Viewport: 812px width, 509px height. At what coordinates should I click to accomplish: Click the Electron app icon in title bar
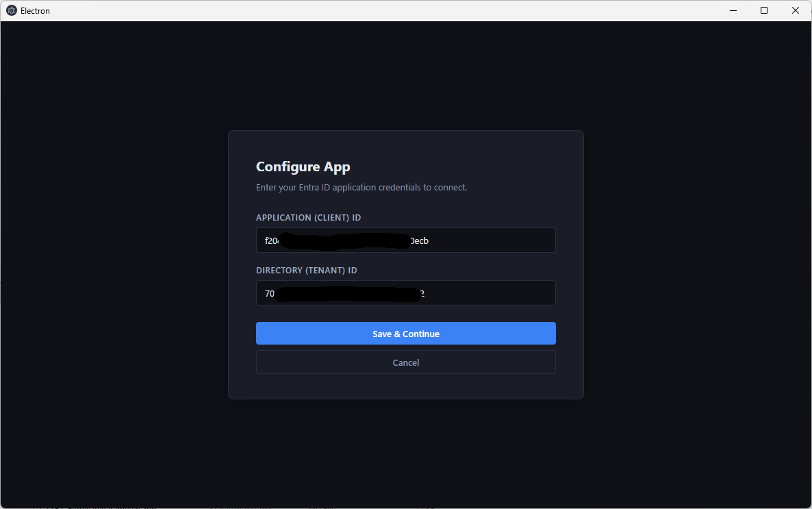tap(12, 10)
